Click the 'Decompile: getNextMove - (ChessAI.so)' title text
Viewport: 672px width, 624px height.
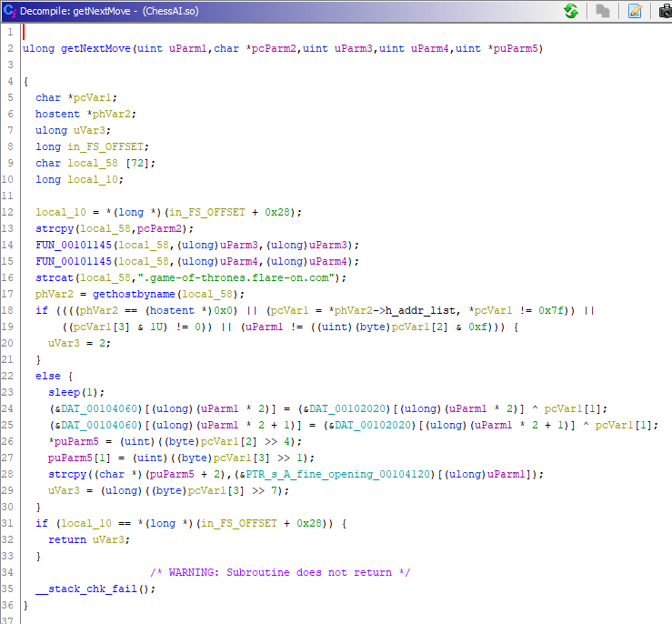pyautogui.click(x=109, y=11)
